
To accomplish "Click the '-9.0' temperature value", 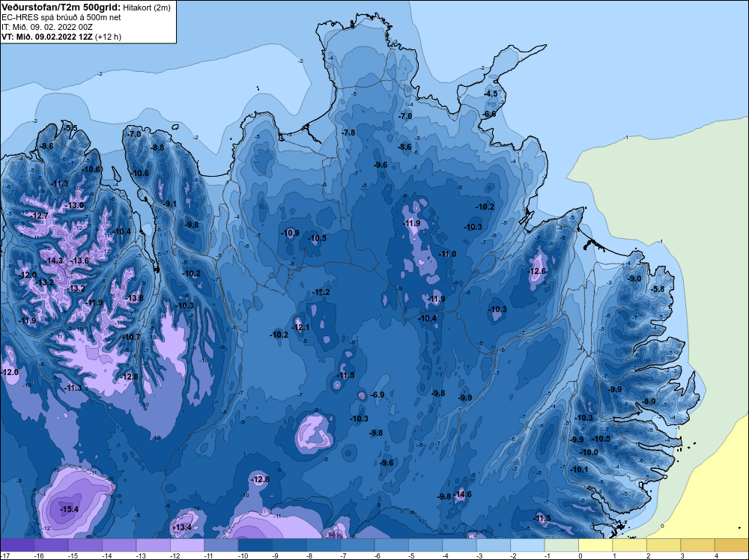I will (634, 279).
